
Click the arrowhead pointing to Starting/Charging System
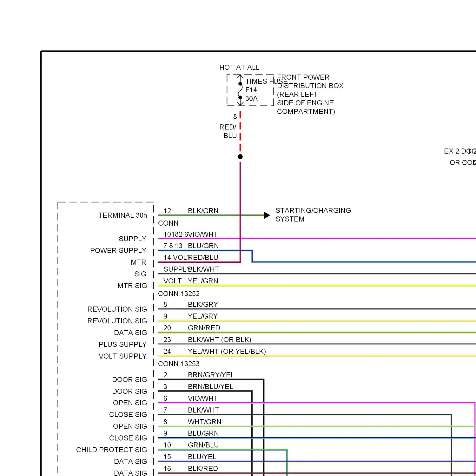click(267, 215)
